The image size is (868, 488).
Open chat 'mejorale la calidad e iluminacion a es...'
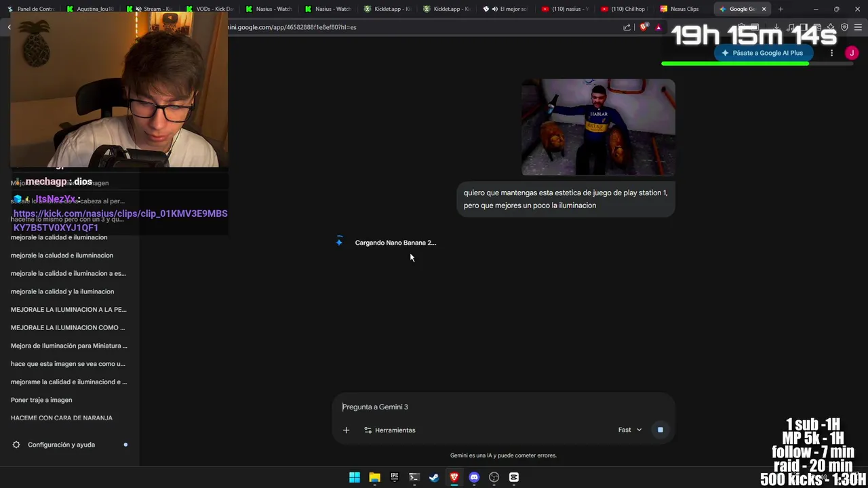(x=68, y=273)
